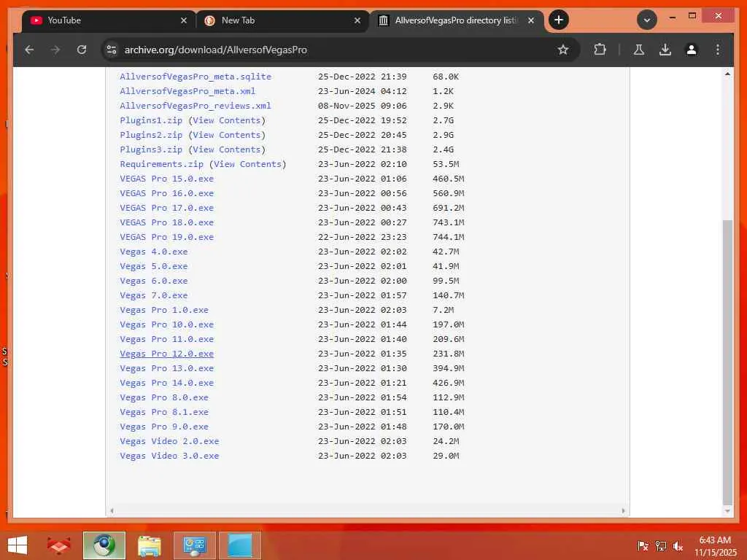Open the Extensions puzzle icon
This screenshot has width=747, height=560.
pyautogui.click(x=600, y=50)
